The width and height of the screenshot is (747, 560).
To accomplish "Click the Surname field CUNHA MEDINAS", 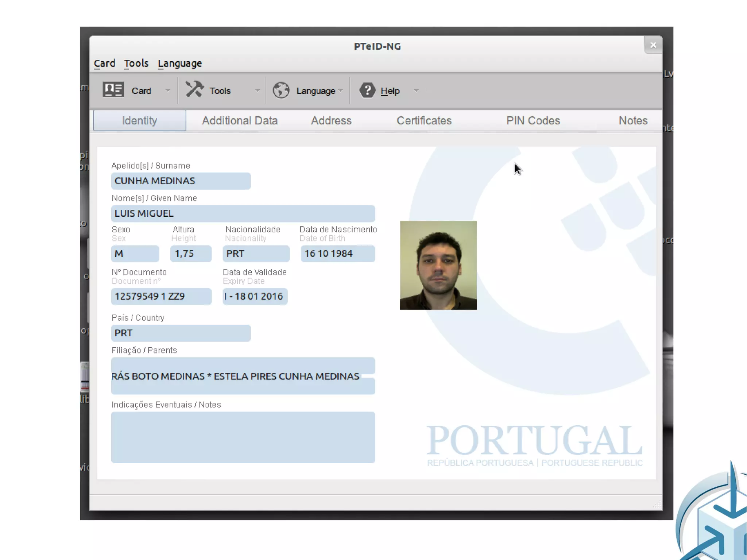I will click(x=181, y=181).
